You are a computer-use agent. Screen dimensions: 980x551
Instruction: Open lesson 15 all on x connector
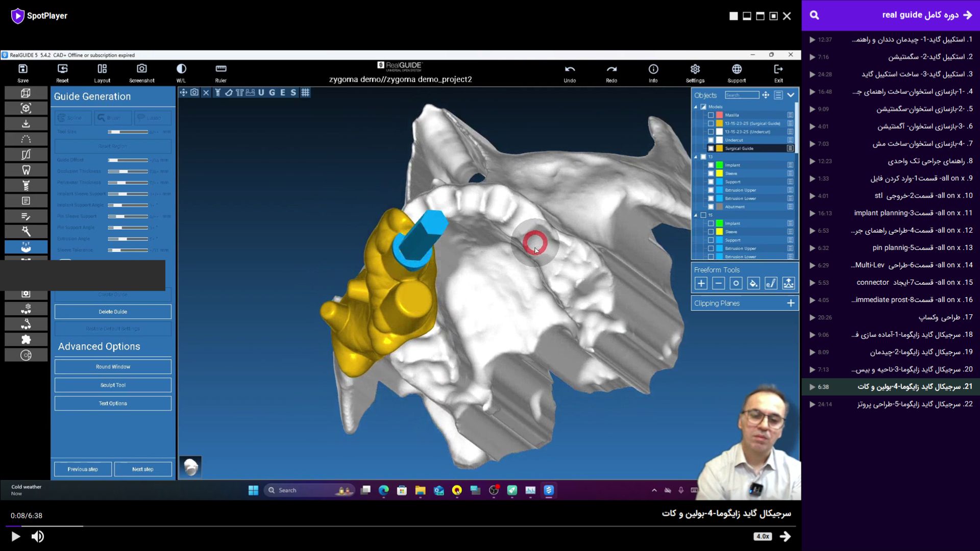point(891,283)
